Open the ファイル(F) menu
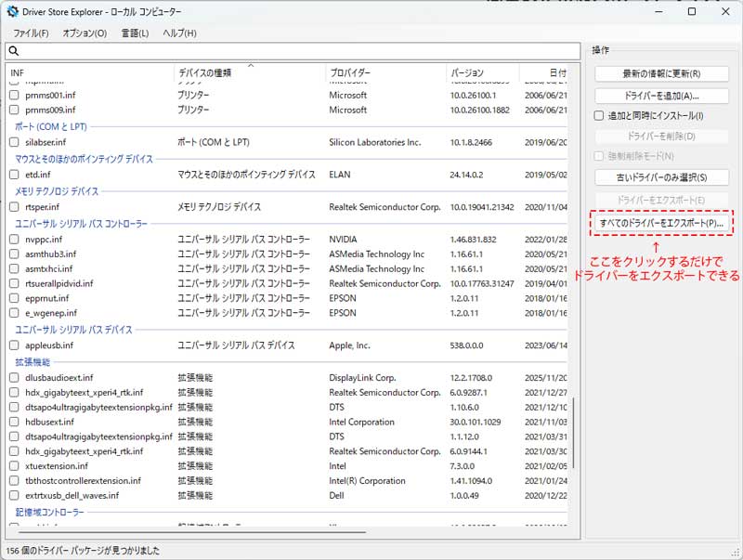This screenshot has height=560, width=743. click(x=31, y=33)
